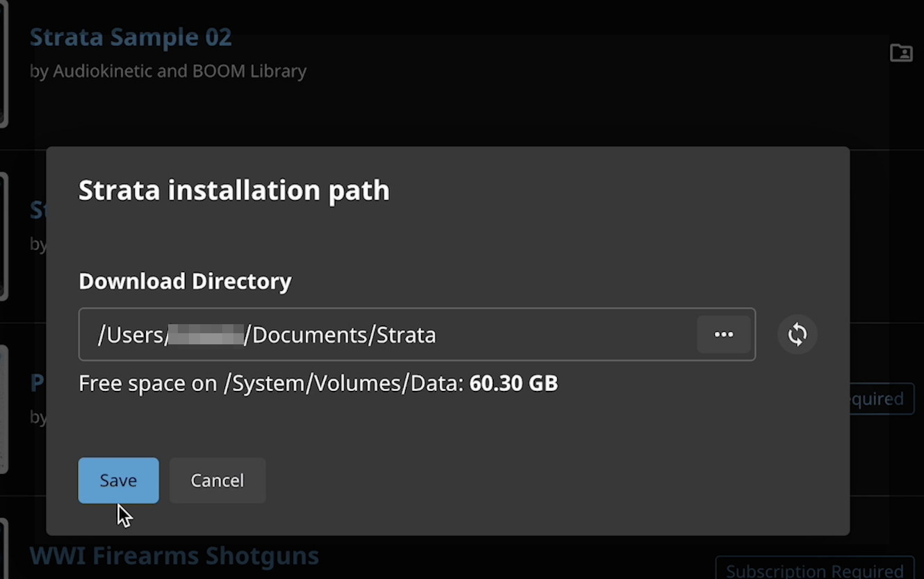
Task: Click the Strata installation path heading
Action: tap(234, 190)
